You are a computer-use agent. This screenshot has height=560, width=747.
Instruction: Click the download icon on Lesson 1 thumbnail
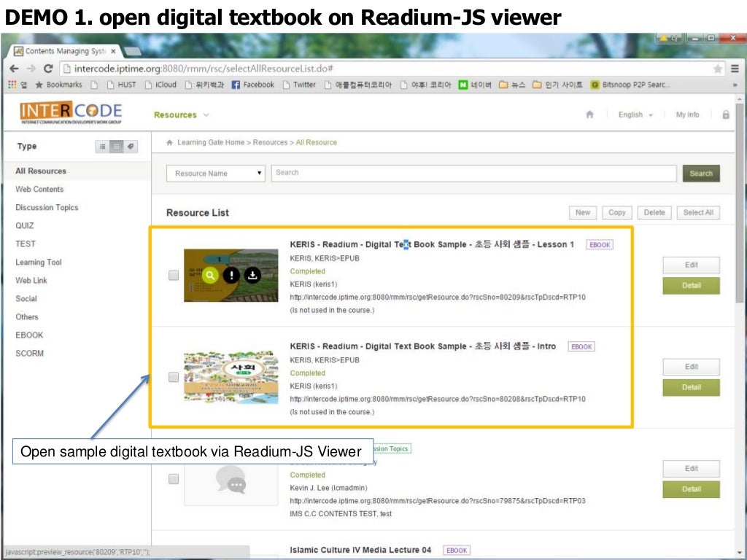pos(252,275)
